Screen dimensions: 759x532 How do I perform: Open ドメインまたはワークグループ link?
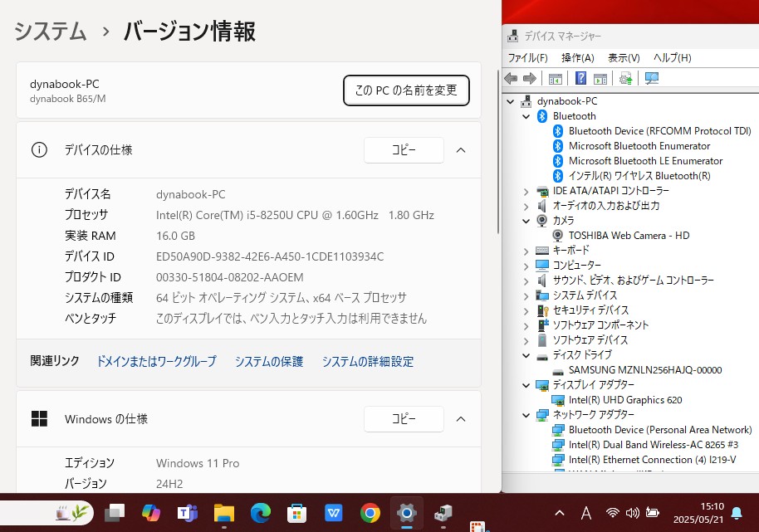tap(157, 361)
